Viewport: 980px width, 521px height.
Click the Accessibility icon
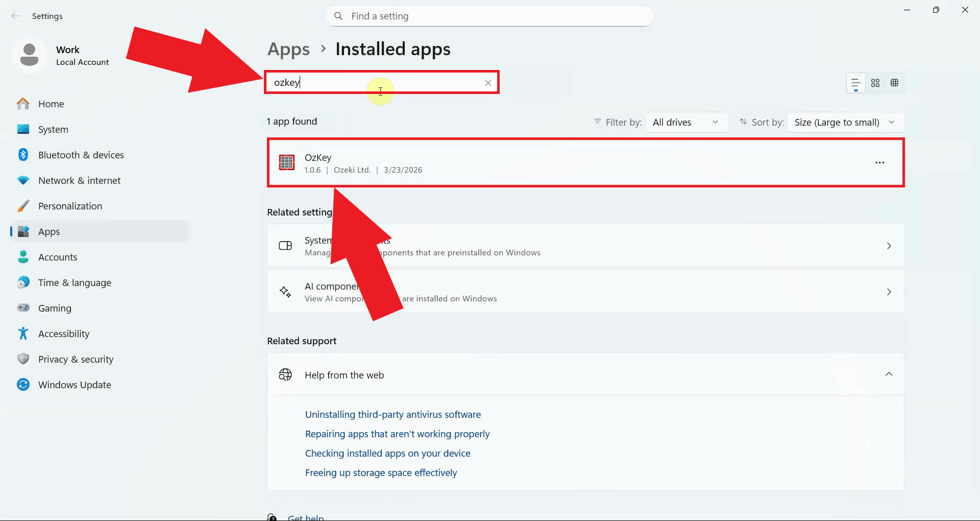point(23,334)
